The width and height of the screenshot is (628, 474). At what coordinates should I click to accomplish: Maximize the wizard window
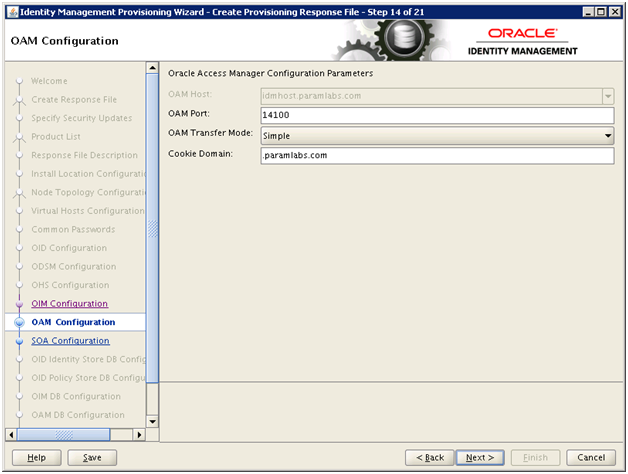coord(601,12)
